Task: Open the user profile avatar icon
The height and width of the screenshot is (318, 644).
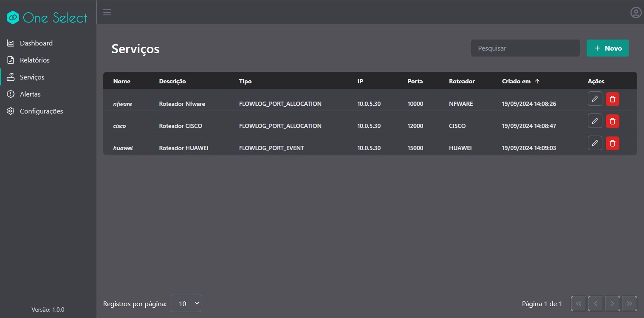Action: [636, 13]
